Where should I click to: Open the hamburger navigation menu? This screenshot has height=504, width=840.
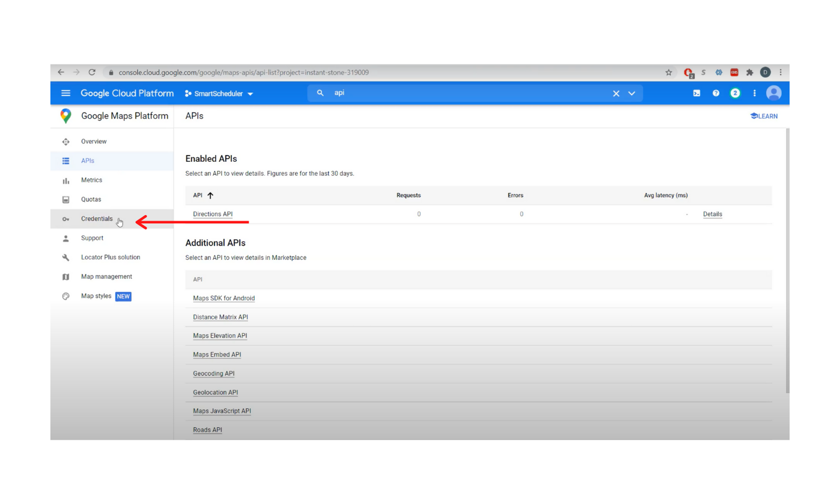coord(66,94)
